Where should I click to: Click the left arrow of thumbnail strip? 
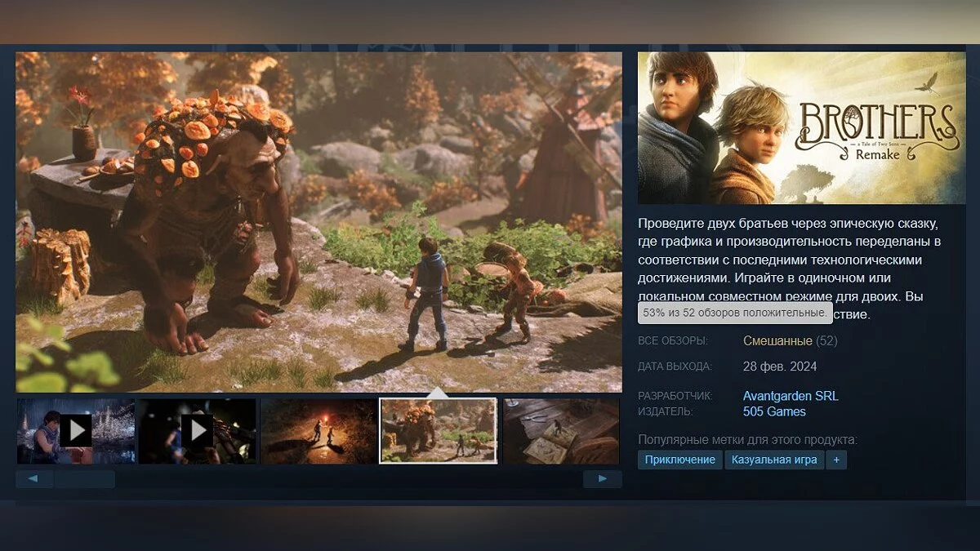coord(34,479)
